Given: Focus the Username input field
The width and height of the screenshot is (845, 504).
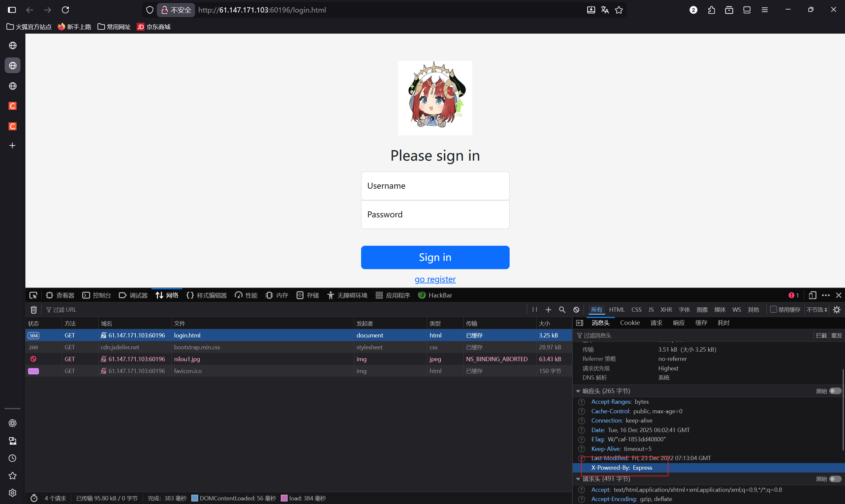Looking at the screenshot, I should pos(435,186).
